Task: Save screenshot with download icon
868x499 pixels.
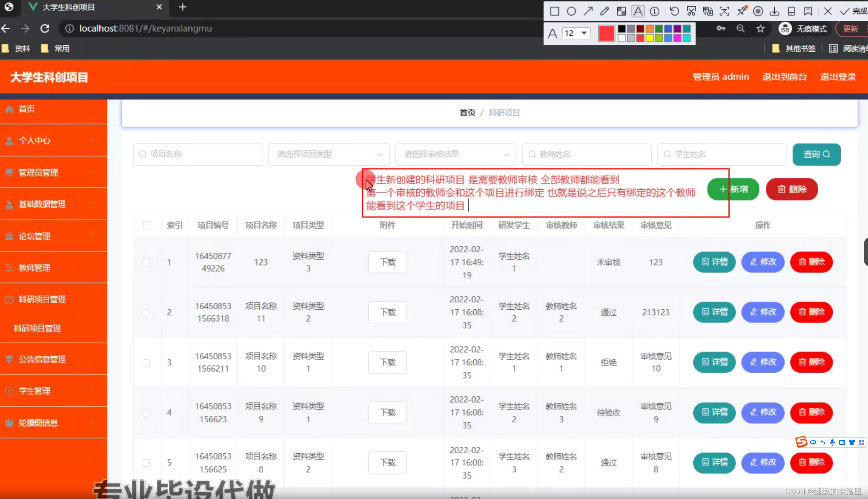Action: click(x=775, y=11)
